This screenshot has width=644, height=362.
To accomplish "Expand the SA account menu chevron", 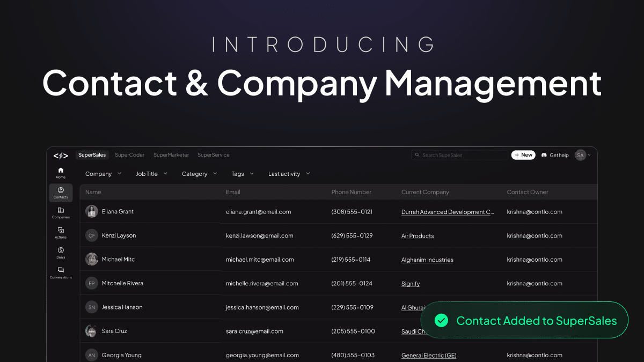I will pyautogui.click(x=589, y=155).
